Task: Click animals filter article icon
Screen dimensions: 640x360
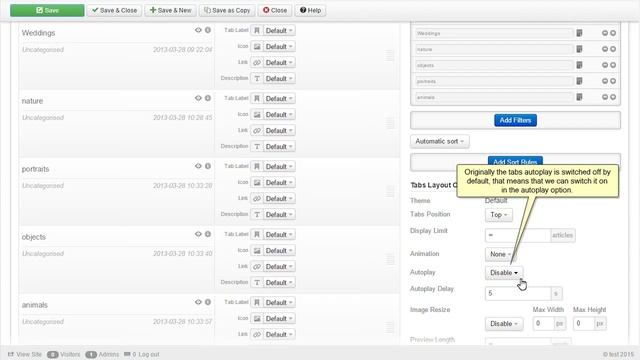Action: tap(579, 97)
